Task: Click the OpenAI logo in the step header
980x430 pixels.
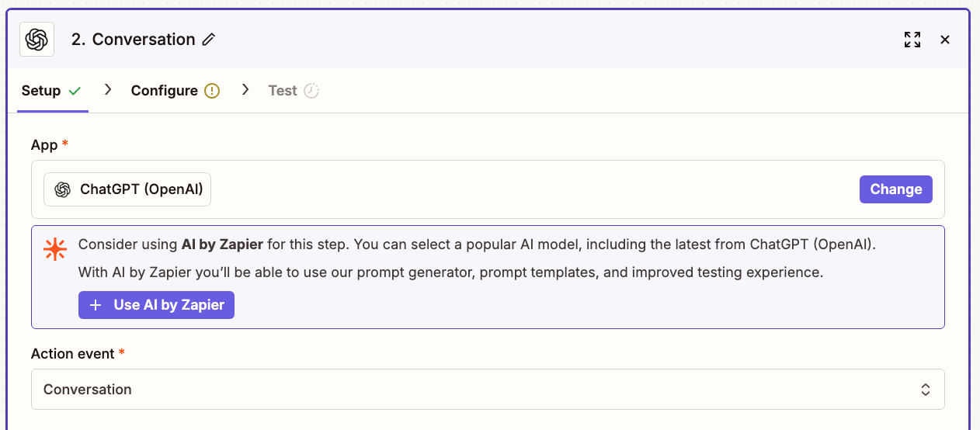Action: (37, 40)
